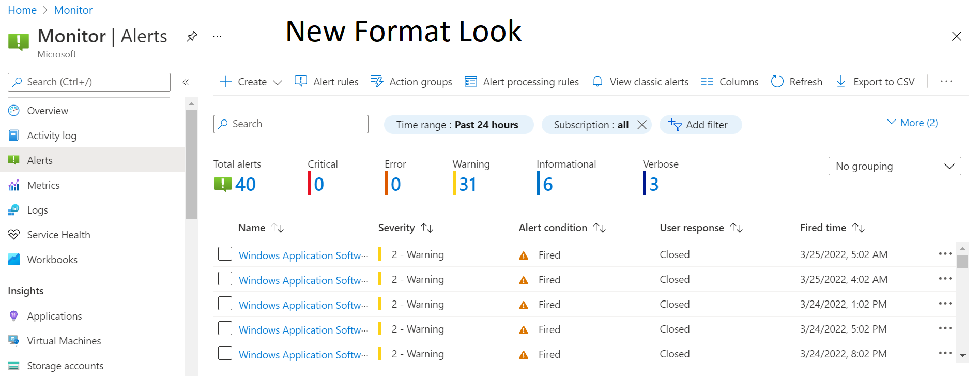Click Add filter button

click(x=700, y=125)
